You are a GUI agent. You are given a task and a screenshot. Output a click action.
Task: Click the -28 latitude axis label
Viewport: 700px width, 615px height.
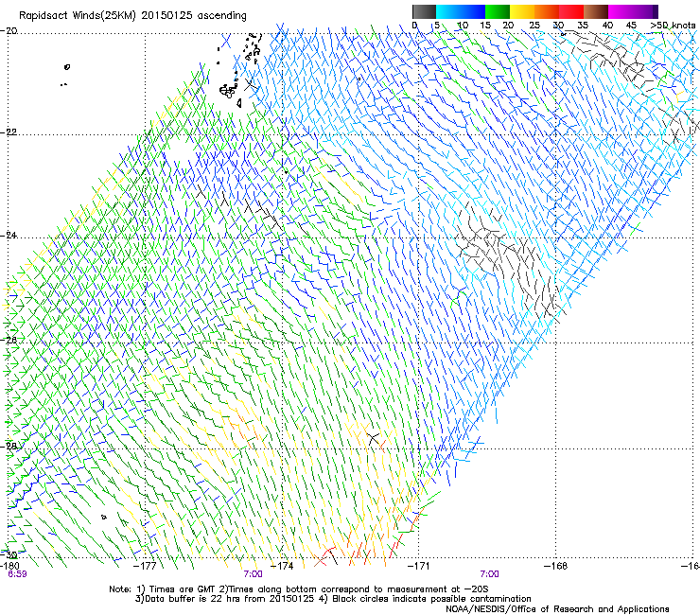coord(9,447)
